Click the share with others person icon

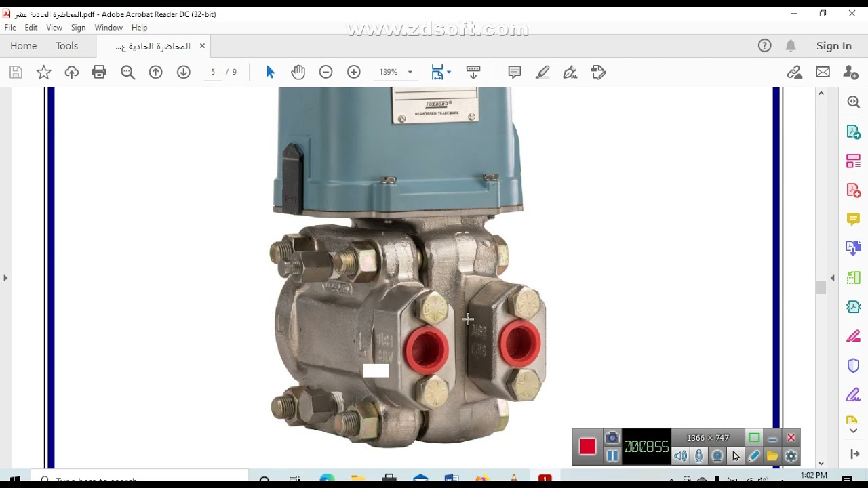click(850, 73)
